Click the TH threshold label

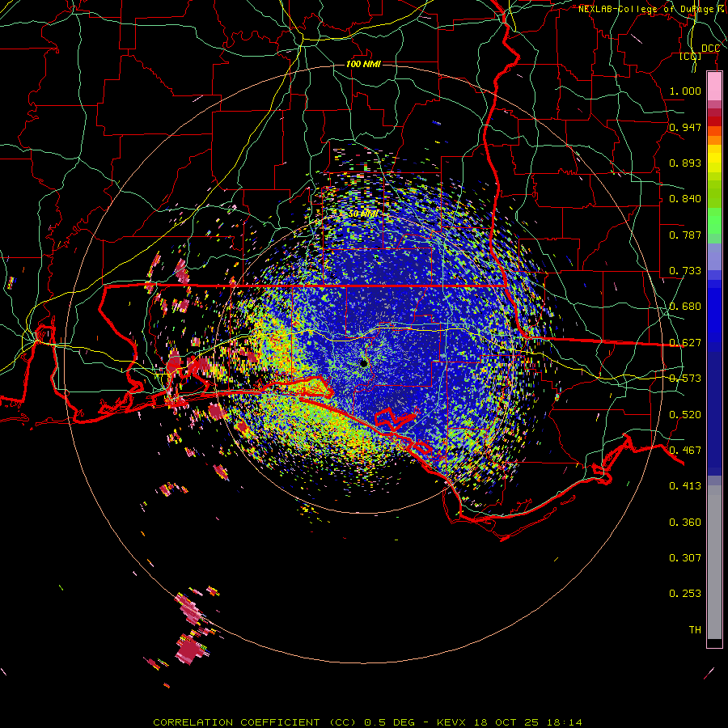(695, 630)
